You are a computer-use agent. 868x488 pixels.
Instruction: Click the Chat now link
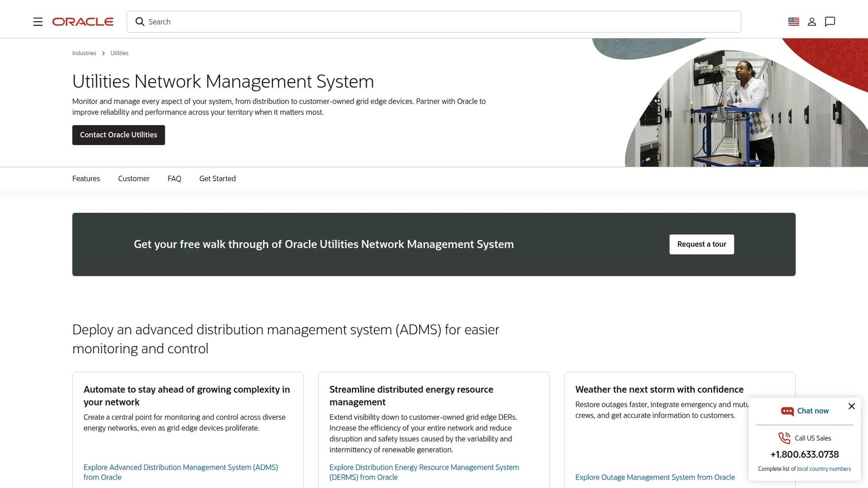tap(813, 411)
